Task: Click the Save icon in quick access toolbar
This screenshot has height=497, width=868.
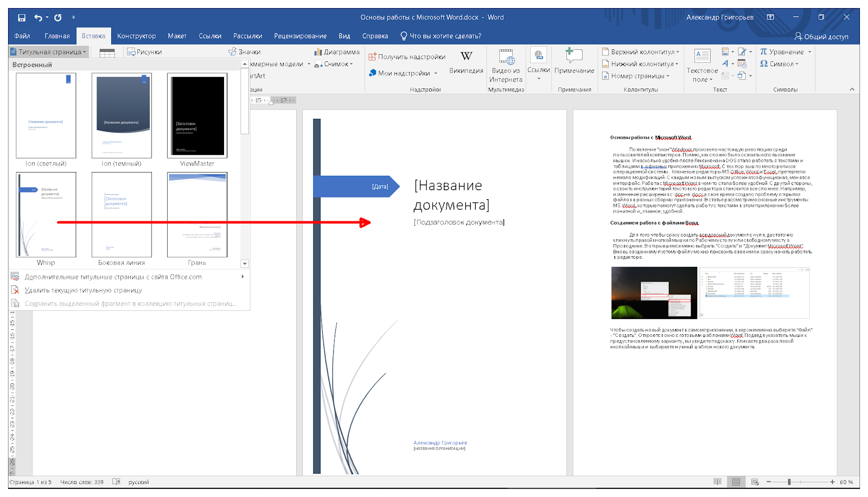Action: coord(22,17)
